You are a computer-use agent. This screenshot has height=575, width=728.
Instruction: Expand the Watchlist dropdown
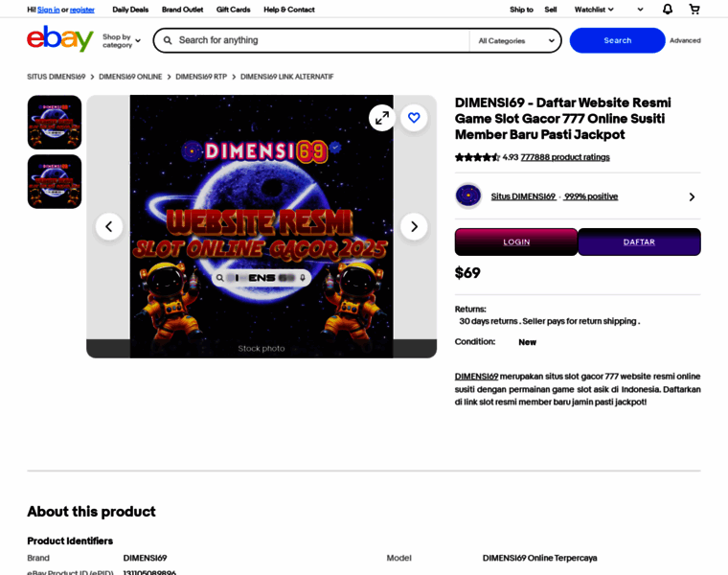click(594, 10)
